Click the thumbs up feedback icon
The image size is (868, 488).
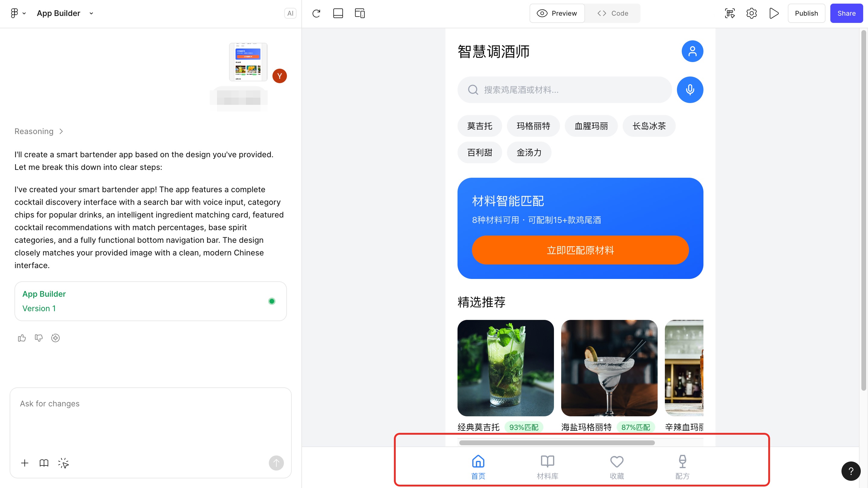coord(22,338)
